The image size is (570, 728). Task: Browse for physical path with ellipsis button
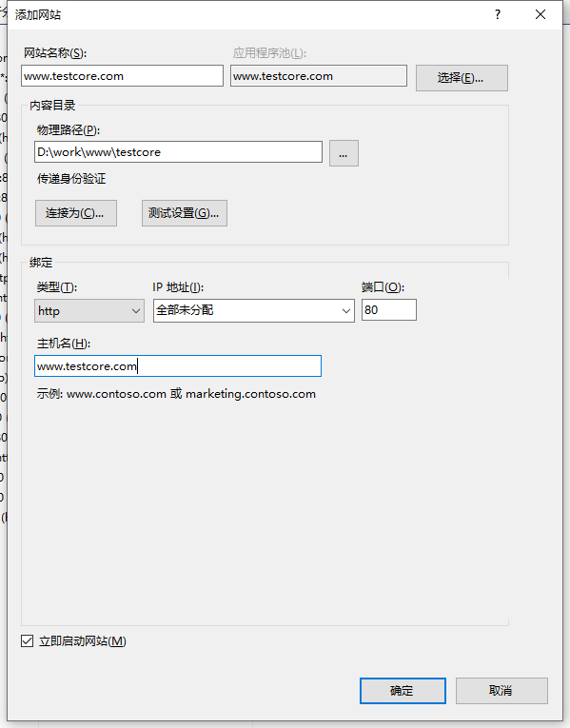344,153
